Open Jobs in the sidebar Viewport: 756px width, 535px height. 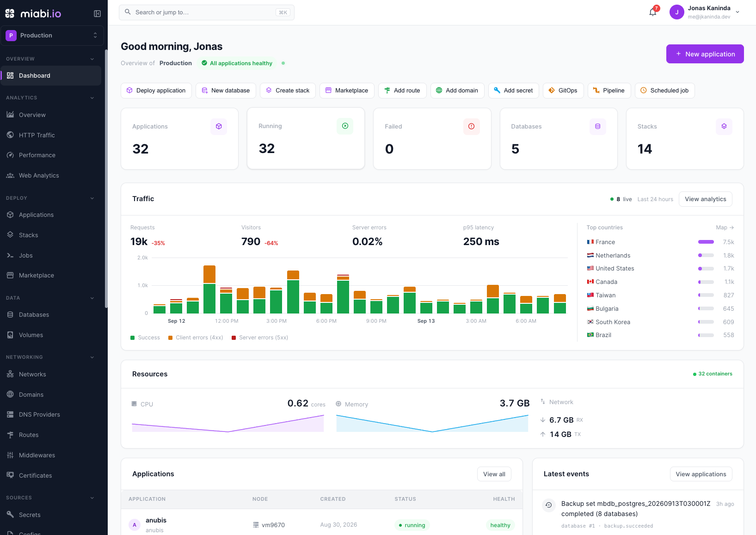point(51,255)
